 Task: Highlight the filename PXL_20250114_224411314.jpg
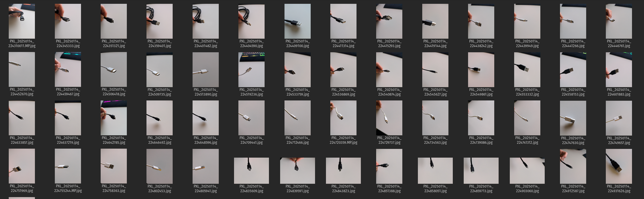[x=343, y=44]
